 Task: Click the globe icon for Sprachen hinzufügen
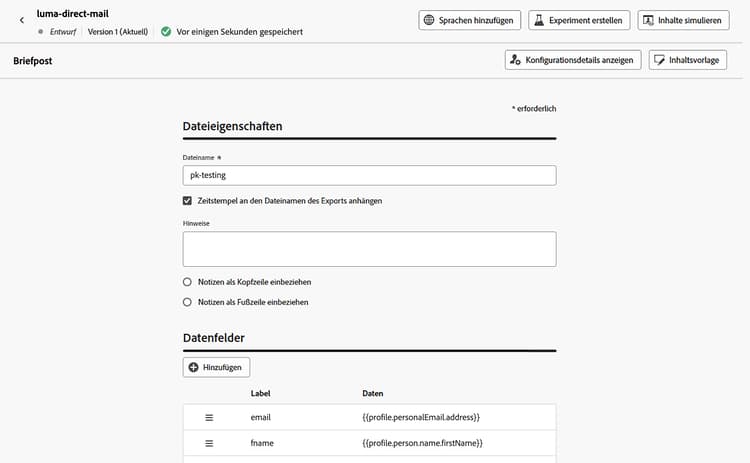click(x=429, y=20)
